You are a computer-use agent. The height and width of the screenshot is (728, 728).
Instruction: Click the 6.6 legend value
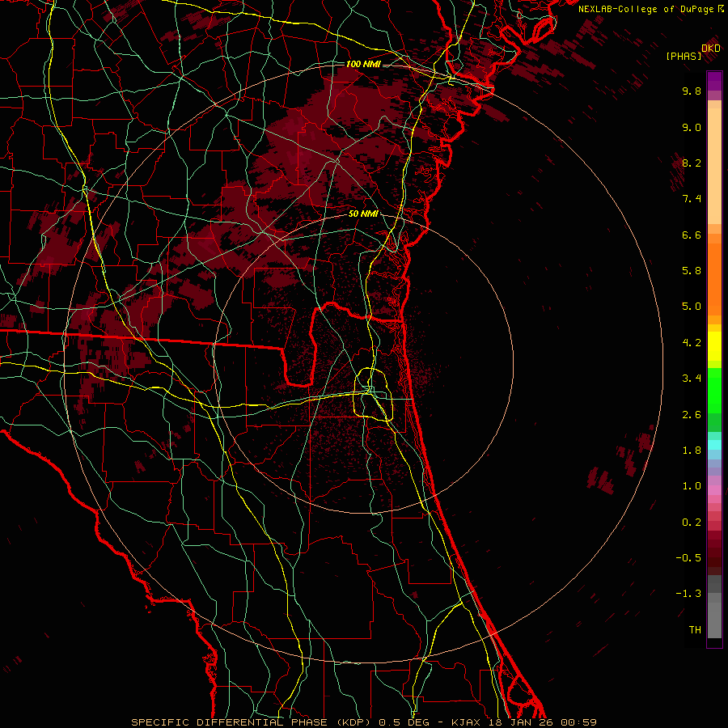(692, 235)
